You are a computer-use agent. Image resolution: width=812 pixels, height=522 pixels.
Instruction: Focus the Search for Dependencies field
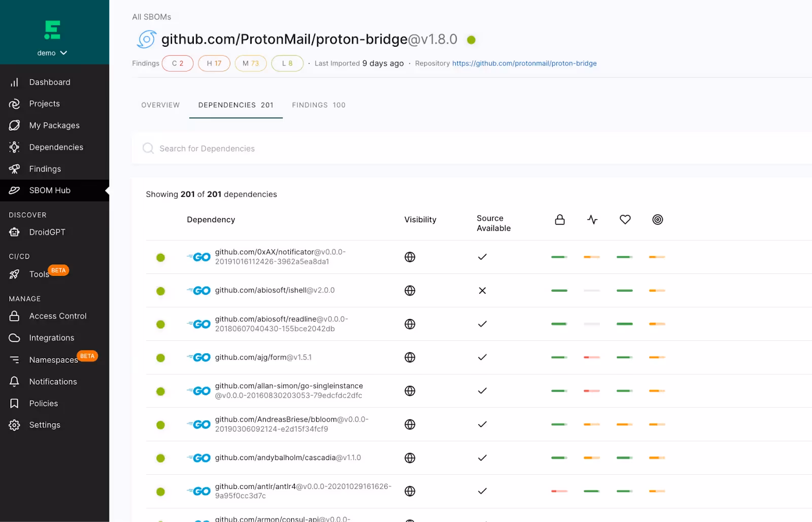(x=472, y=148)
